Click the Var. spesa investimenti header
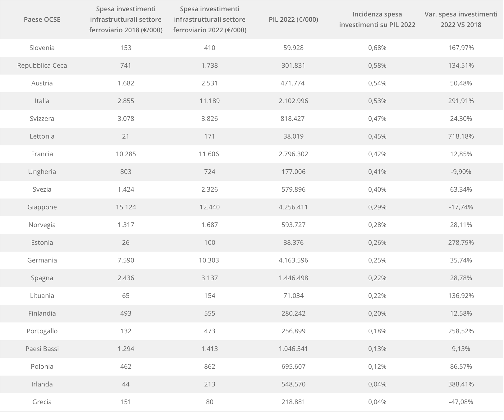 click(x=461, y=20)
